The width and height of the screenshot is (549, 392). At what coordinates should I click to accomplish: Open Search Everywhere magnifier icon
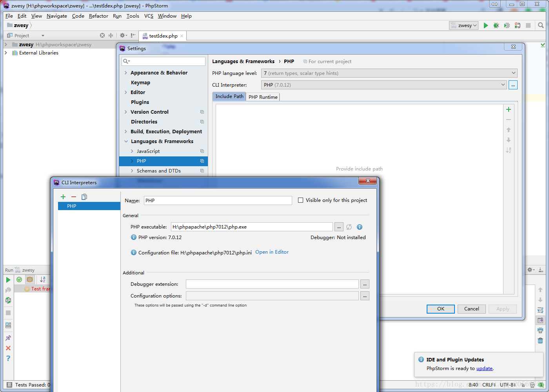(x=541, y=25)
